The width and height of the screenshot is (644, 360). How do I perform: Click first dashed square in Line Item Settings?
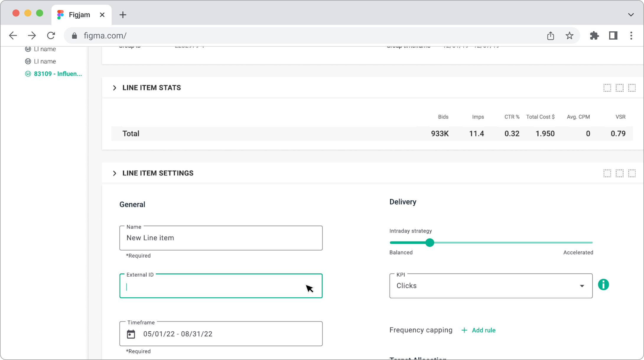[607, 173]
